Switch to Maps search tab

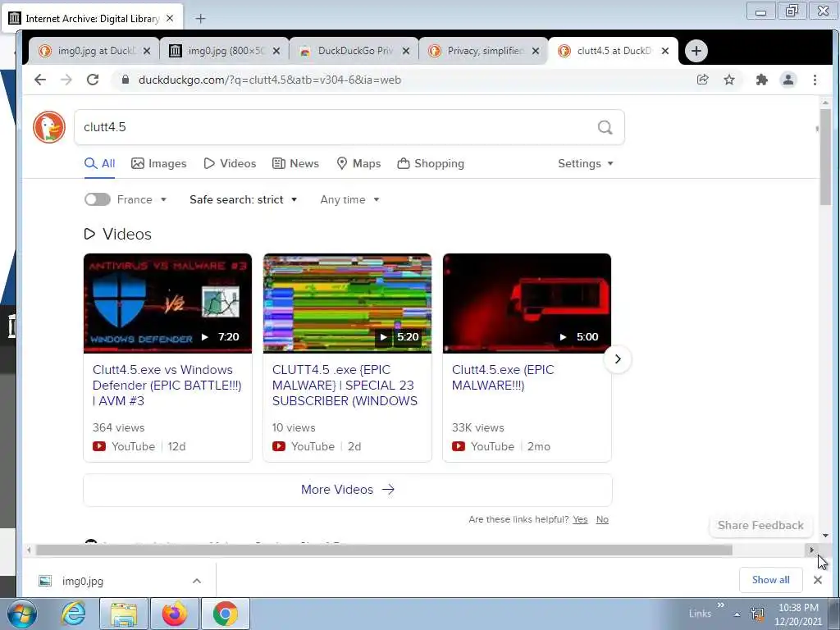pyautogui.click(x=358, y=163)
